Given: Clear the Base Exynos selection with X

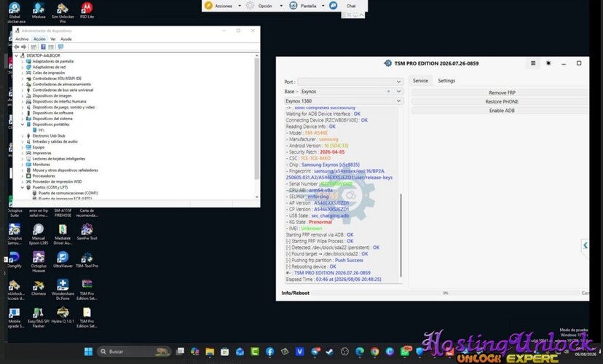Looking at the screenshot, I should point(388,92).
